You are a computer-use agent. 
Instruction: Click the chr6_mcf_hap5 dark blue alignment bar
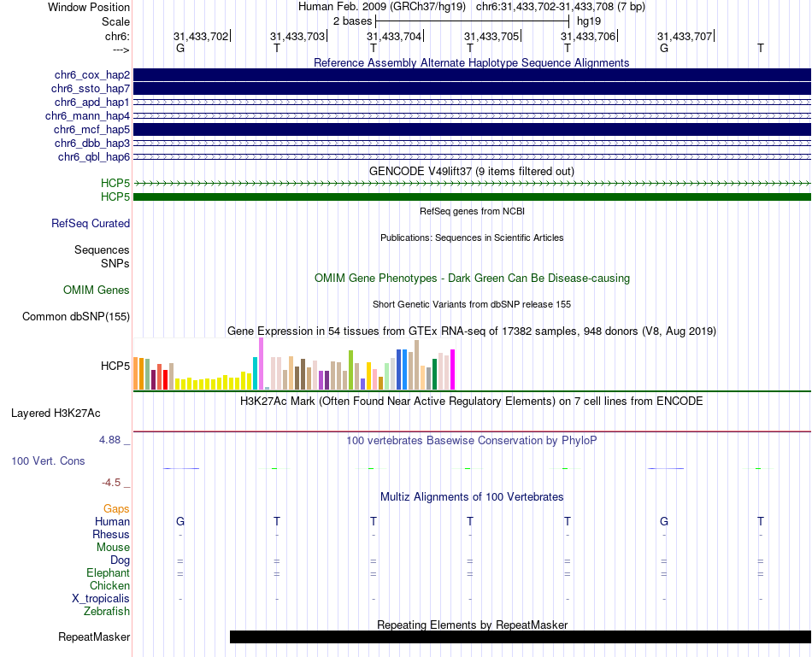472,129
